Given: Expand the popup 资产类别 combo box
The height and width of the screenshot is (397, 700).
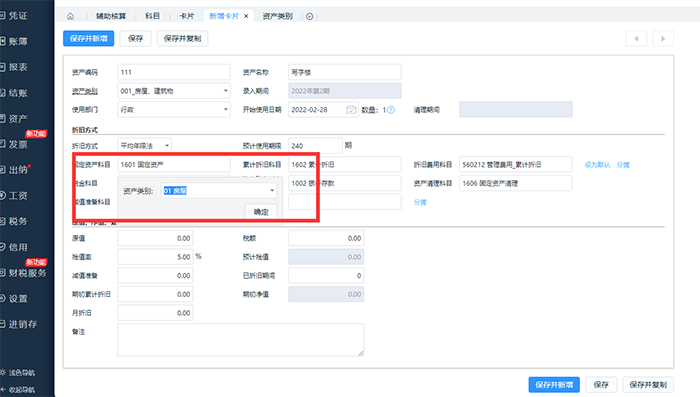Looking at the screenshot, I should [x=272, y=191].
